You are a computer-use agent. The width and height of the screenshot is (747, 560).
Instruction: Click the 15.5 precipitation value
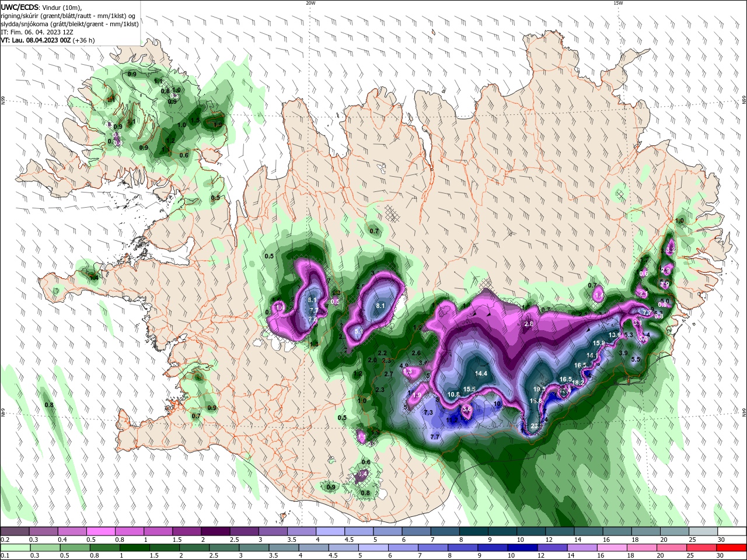coord(469,389)
